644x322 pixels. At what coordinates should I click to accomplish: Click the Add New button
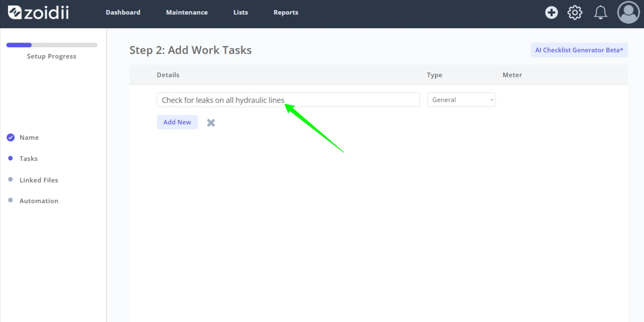[177, 122]
